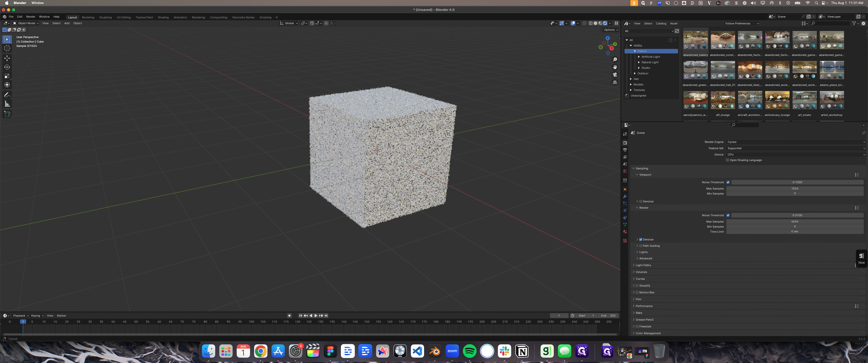Uncheck Render Noise Threshold checkbox

[728, 215]
